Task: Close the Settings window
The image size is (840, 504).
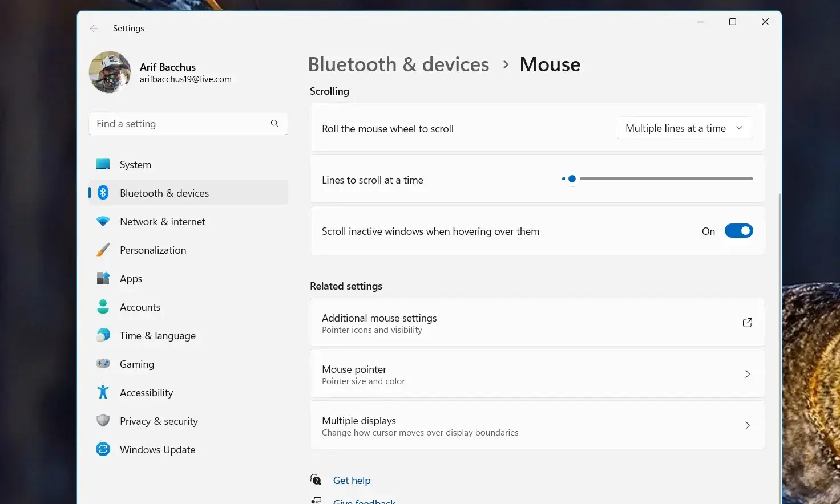Action: [765, 22]
